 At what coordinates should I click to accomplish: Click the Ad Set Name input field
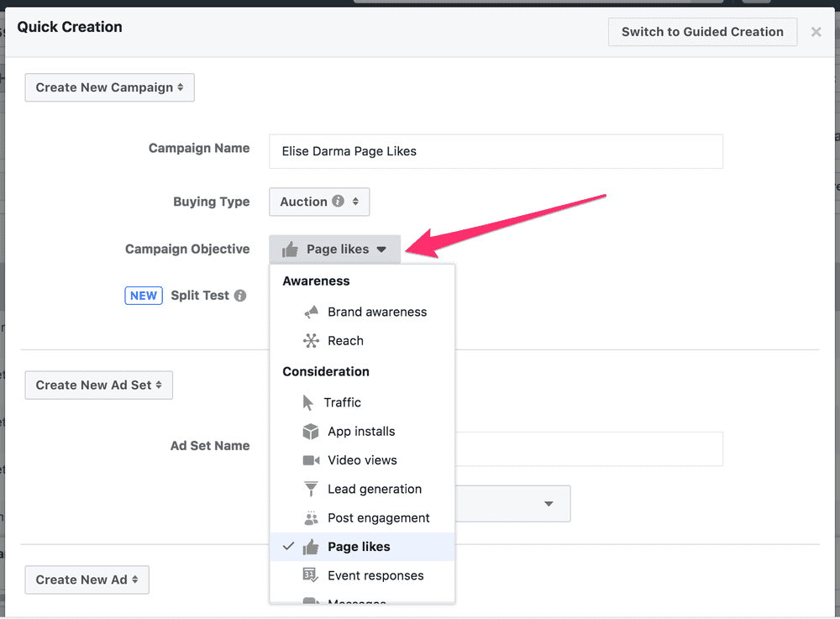coord(590,449)
